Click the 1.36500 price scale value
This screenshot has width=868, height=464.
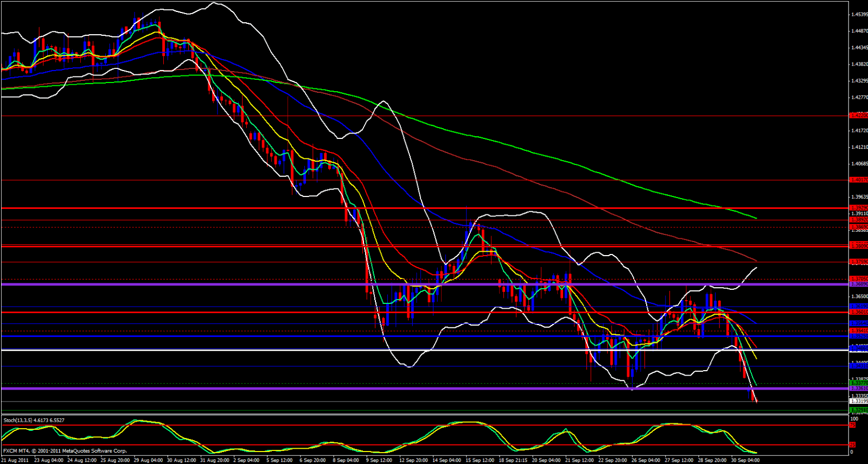(858, 296)
